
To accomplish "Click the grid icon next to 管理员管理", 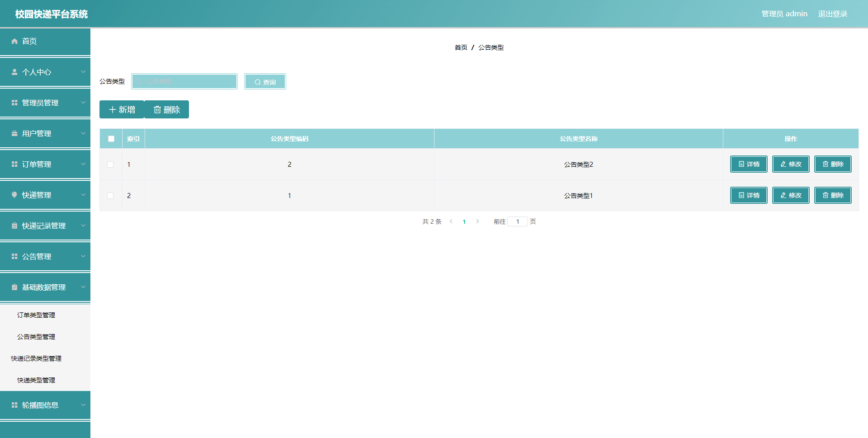I will pos(14,103).
